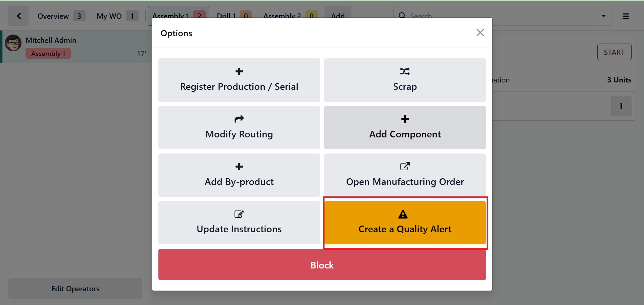Viewport: 644px width, 305px height.
Task: Click the back arrow icon
Action: 19,16
